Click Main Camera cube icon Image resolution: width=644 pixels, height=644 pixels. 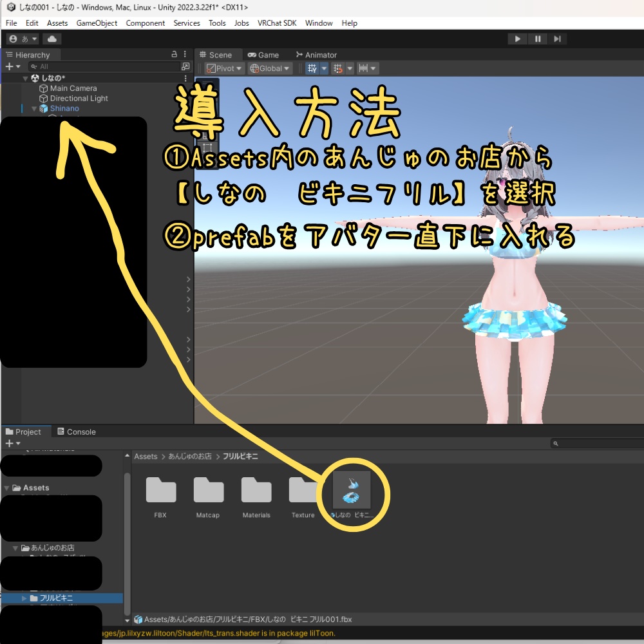pos(44,88)
